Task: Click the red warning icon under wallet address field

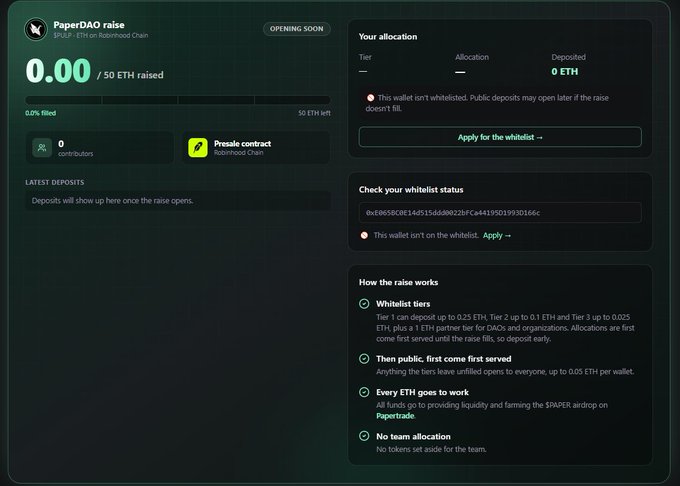Action: [364, 235]
